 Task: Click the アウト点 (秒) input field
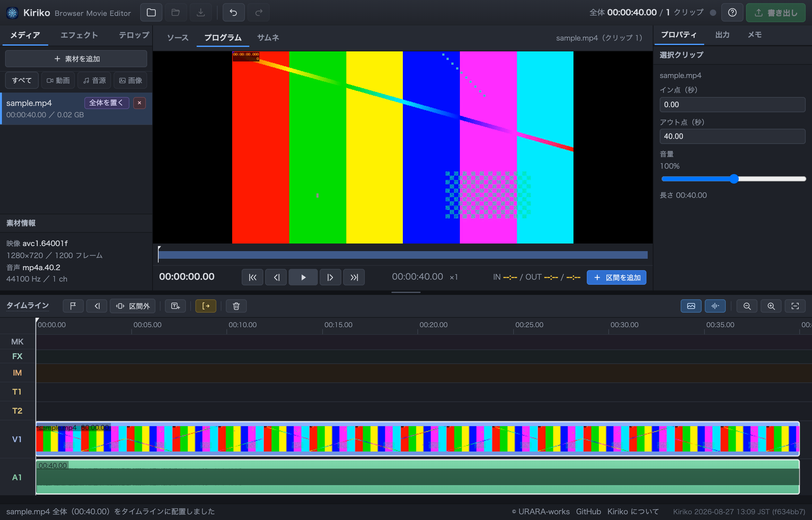tap(732, 136)
